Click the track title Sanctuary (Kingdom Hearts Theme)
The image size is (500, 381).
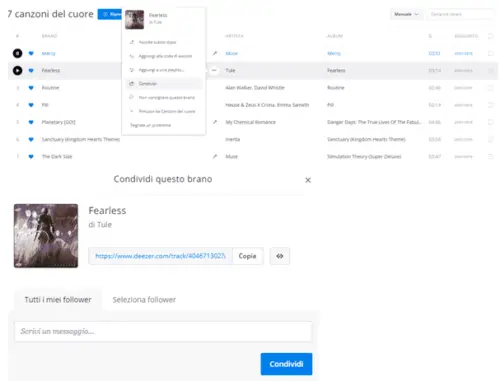[x=81, y=139]
